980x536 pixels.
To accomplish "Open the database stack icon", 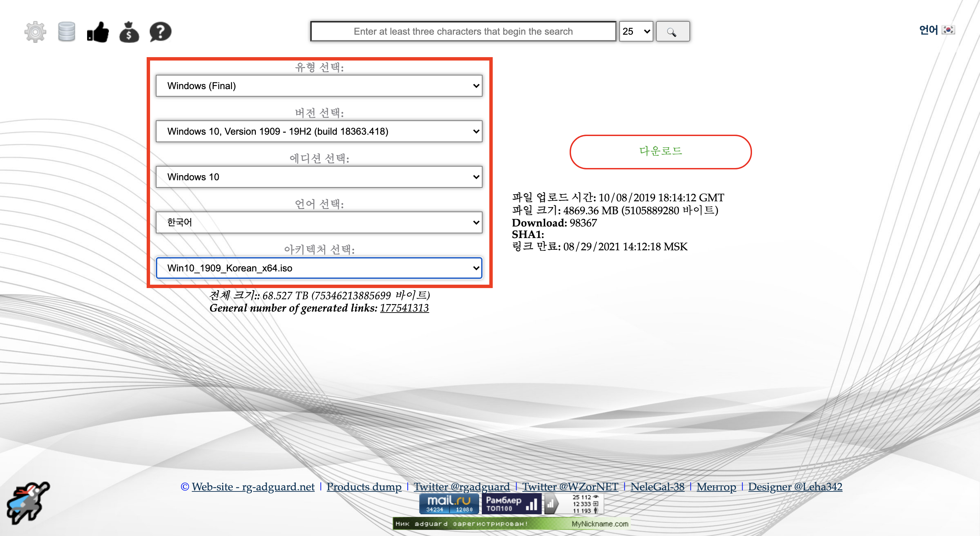I will pos(67,32).
